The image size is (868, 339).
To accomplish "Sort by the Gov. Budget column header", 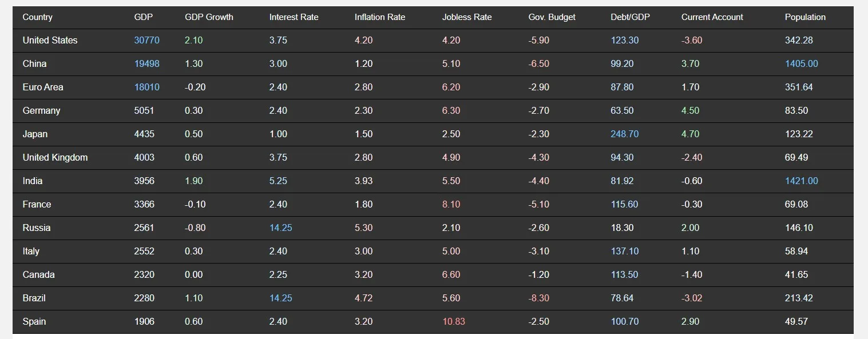I will [552, 17].
